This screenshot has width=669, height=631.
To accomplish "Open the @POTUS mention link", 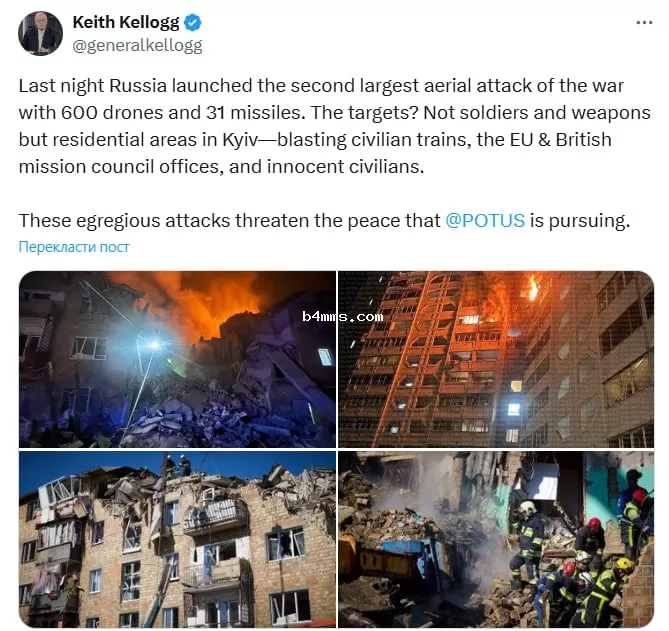I will pos(485,221).
